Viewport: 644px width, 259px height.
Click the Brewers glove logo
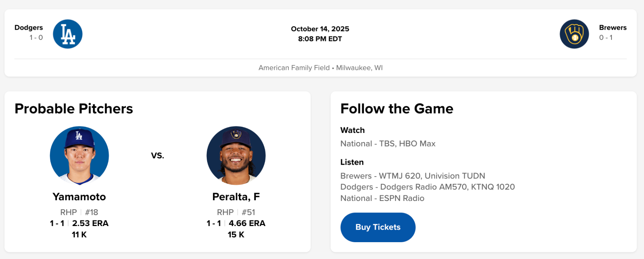[x=574, y=34]
